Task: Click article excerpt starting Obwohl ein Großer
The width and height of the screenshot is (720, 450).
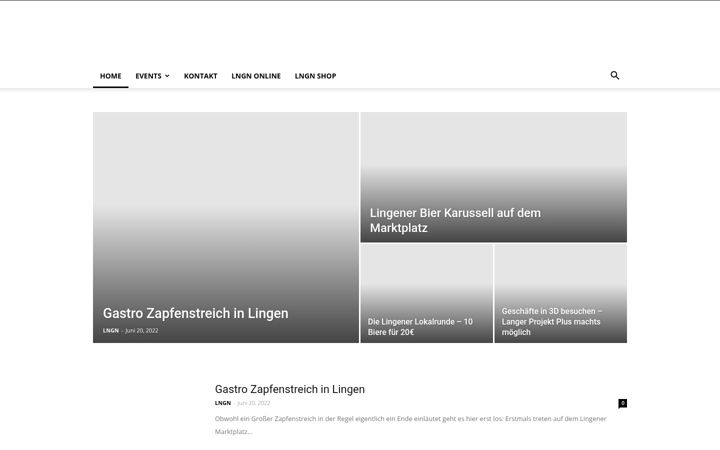Action: 411,425
